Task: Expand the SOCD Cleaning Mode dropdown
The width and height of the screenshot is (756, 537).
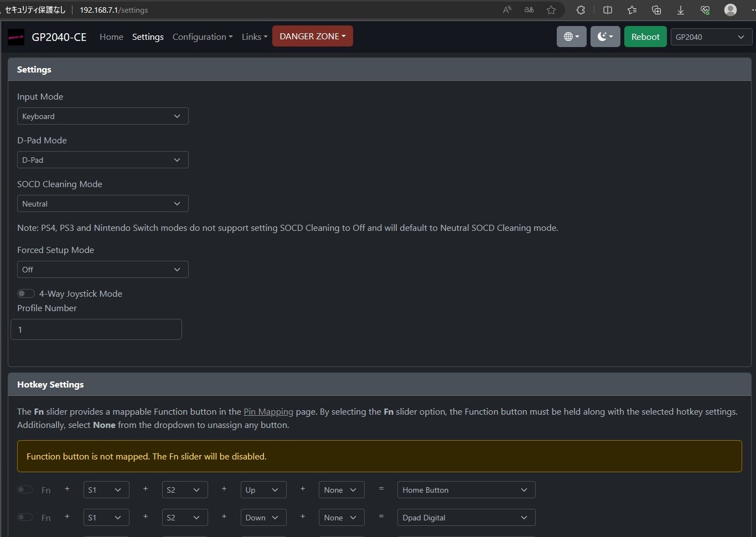Action: [x=102, y=204]
